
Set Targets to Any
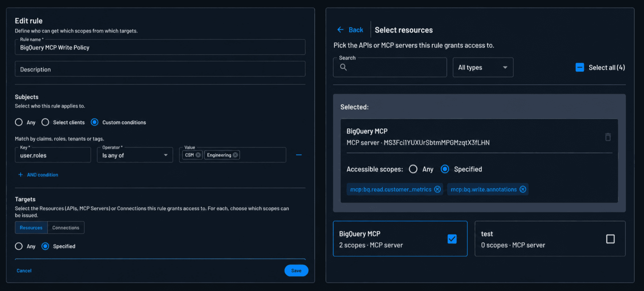[19, 246]
